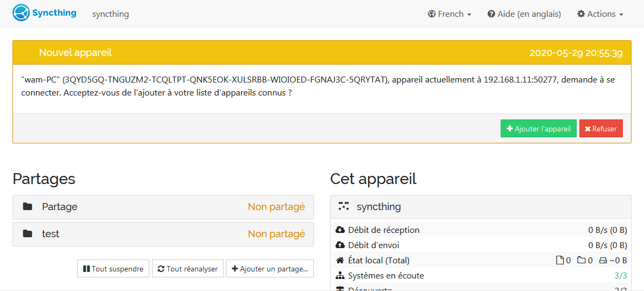Expand the test folder row
The height and width of the screenshot is (291, 644).
[163, 234]
